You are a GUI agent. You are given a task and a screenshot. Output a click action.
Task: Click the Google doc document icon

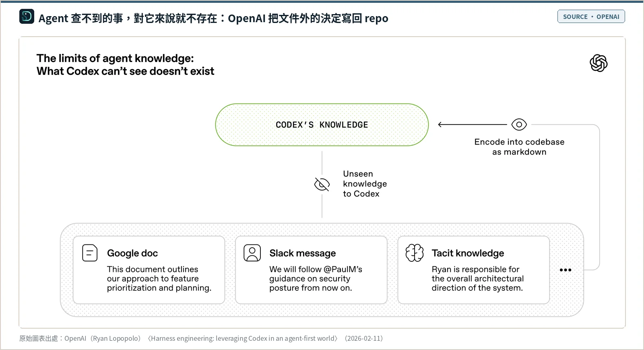90,253
